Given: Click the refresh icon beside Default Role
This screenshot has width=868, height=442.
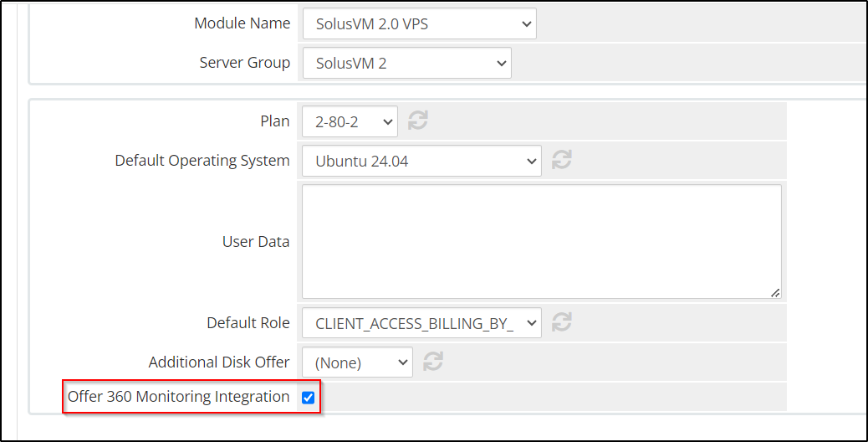Looking at the screenshot, I should coord(561,321).
